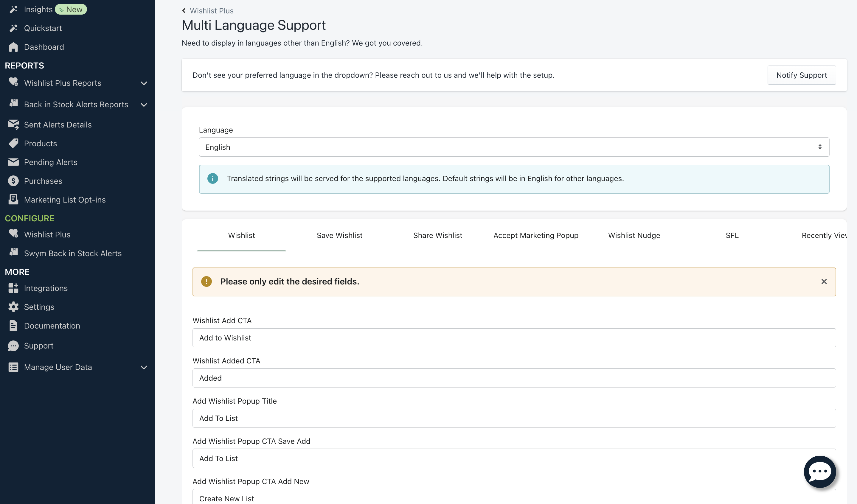The image size is (857, 504).
Task: Click the Sent Alerts Details envelope icon
Action: coord(13,125)
